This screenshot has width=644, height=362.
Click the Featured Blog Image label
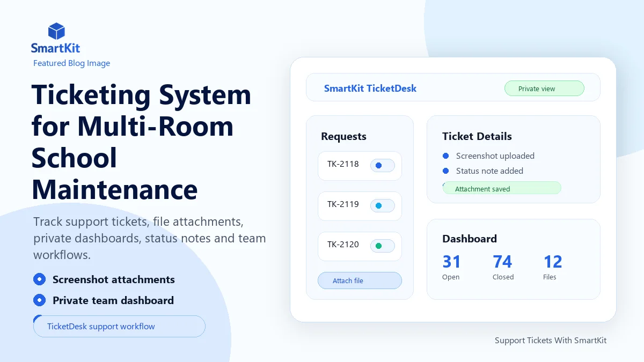coord(71,63)
